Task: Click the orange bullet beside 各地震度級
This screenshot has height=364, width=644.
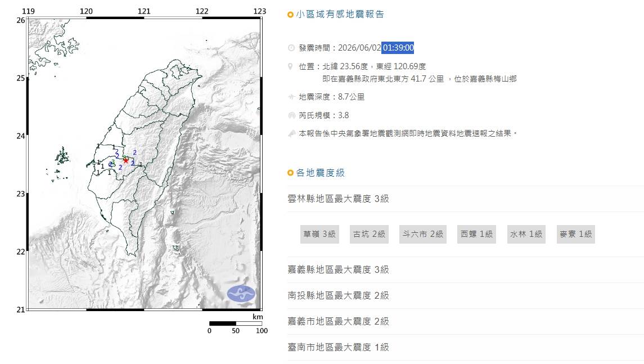Action: pyautogui.click(x=290, y=173)
